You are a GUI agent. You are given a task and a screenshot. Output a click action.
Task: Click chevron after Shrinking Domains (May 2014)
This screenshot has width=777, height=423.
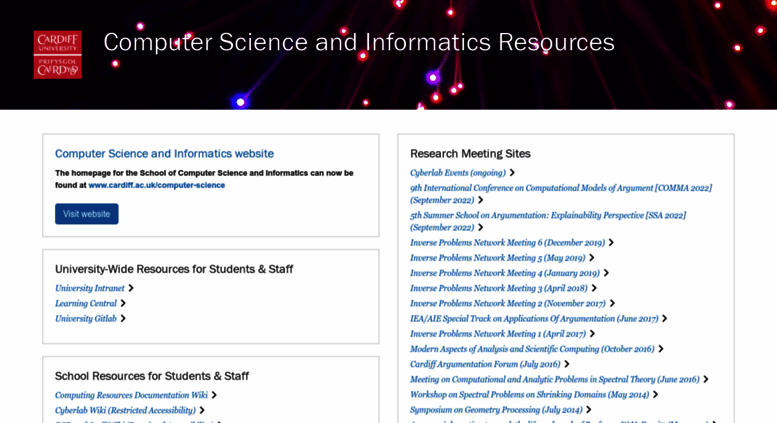656,395
